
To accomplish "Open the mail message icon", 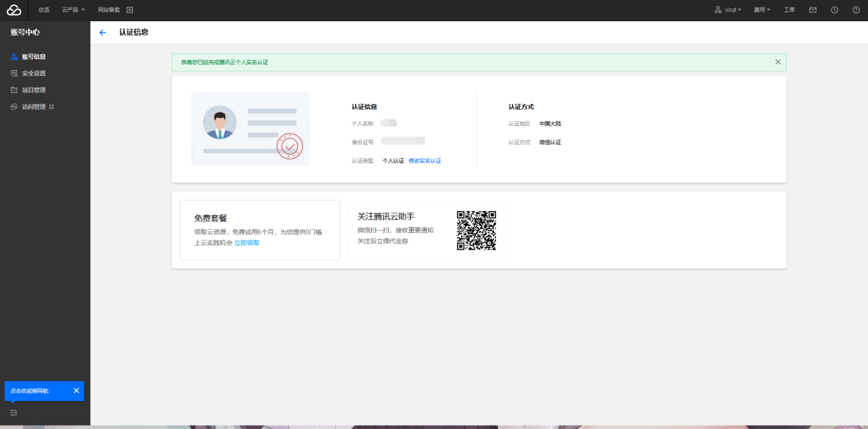I will [x=813, y=10].
